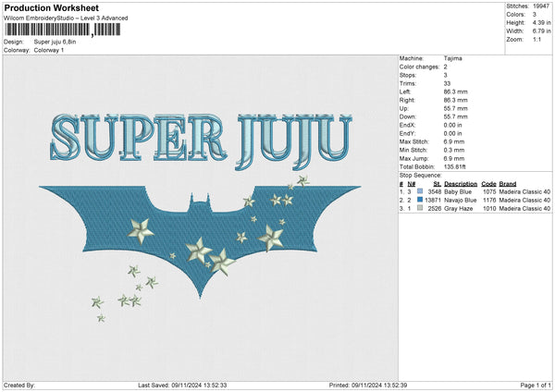Select the stitches count 19947
Viewport: 555px width, 392px height.
(541, 6)
